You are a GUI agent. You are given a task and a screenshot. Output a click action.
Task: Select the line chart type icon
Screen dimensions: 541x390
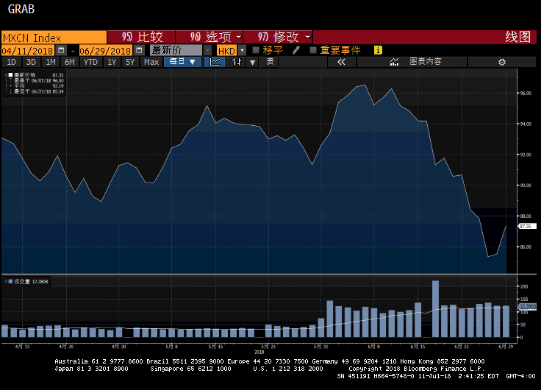point(215,62)
